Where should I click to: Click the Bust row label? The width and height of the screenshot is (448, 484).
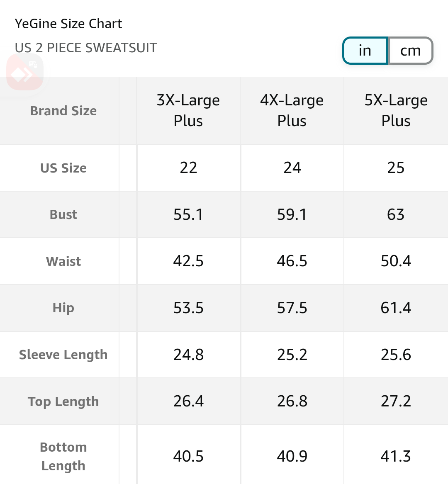click(63, 214)
